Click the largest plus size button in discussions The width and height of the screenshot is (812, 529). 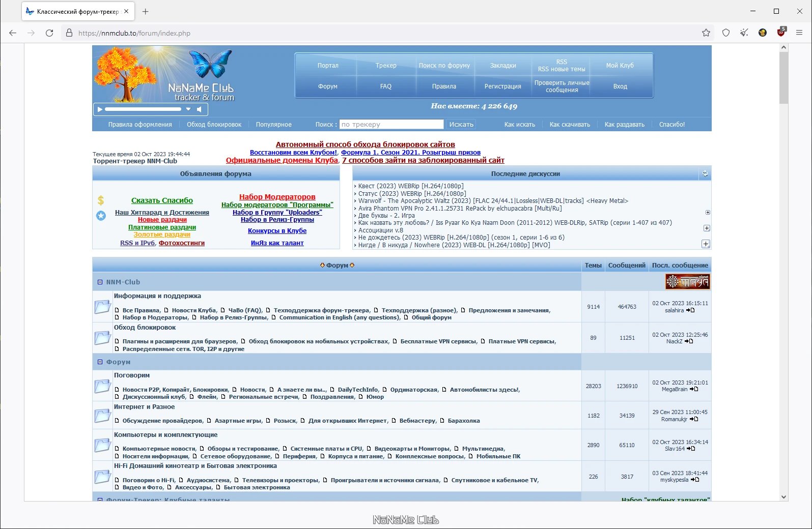tap(706, 244)
